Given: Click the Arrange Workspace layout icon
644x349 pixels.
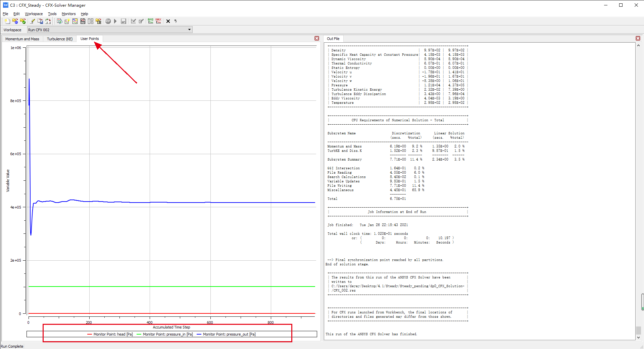Looking at the screenshot, I should coord(91,21).
